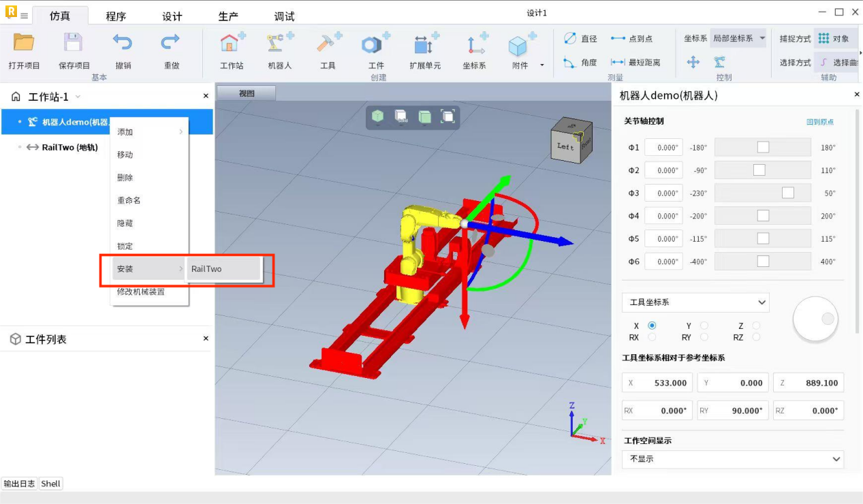Select the RX rotation radio button
This screenshot has height=504, width=863.
pyautogui.click(x=652, y=337)
